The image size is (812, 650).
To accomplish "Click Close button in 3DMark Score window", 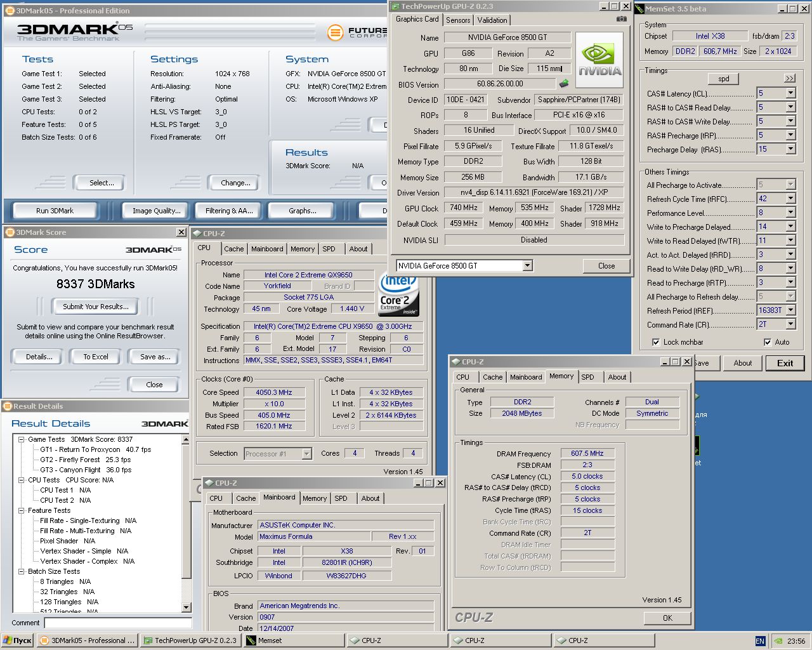I will [x=154, y=385].
